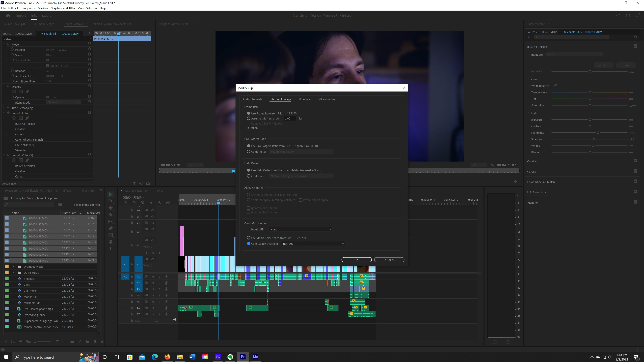Screen dimensions: 644x362
Task: Select Assume this frame rate radio
Action: click(249, 118)
